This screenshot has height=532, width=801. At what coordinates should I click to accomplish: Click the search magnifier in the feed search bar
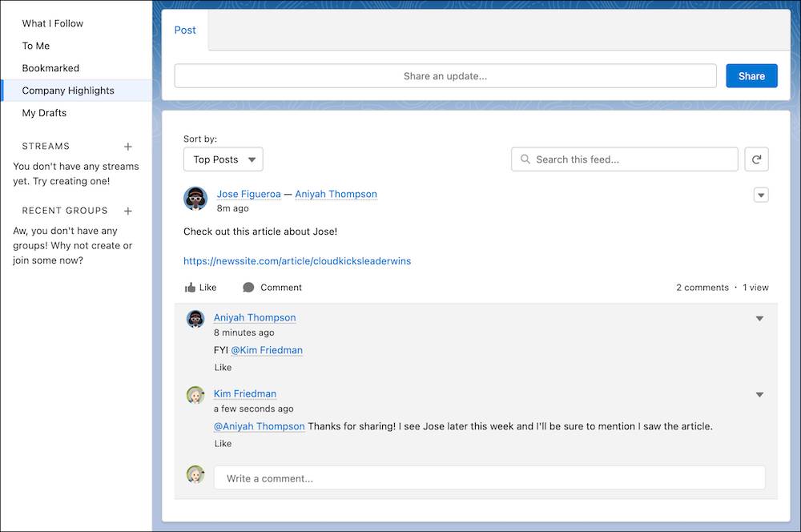click(x=525, y=159)
